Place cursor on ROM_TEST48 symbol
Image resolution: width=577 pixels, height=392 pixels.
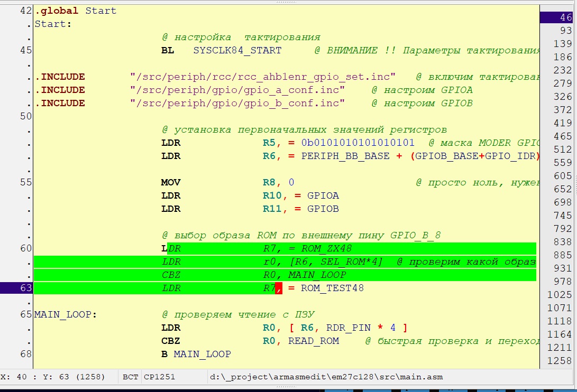[x=332, y=288]
